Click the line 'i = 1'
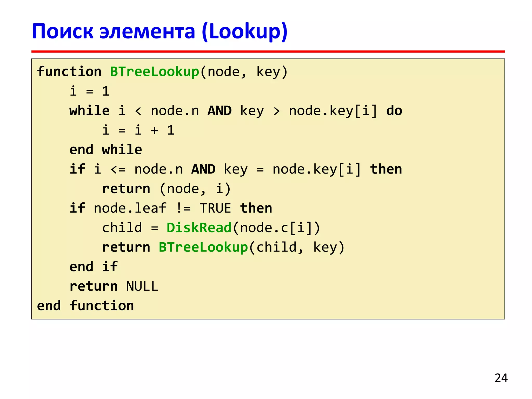Viewport: 532px width, 399px height. pyautogui.click(x=90, y=91)
